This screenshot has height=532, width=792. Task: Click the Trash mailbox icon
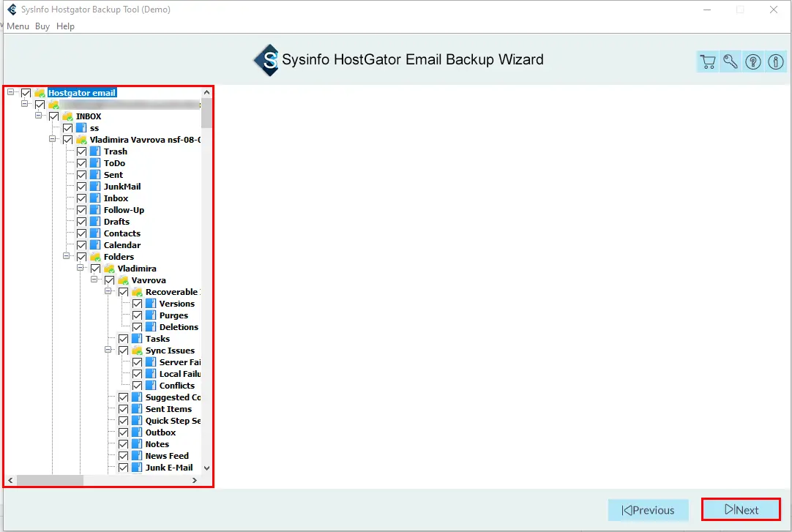(x=95, y=151)
